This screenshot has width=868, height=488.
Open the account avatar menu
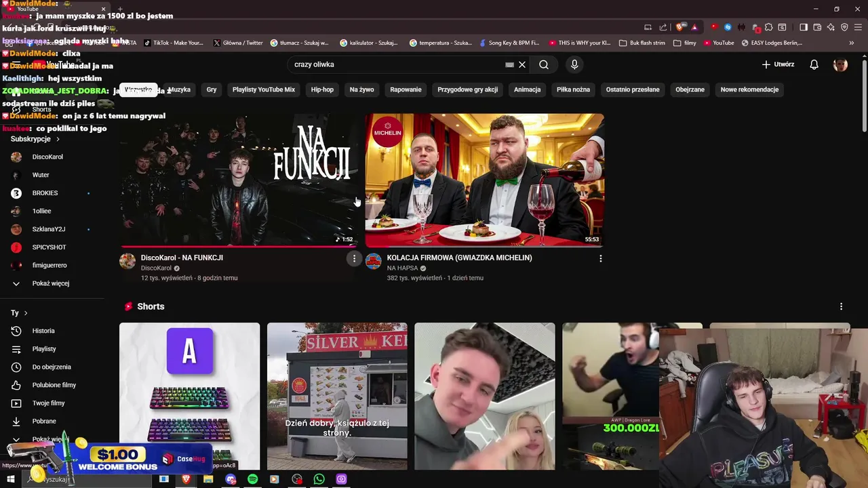click(x=840, y=64)
